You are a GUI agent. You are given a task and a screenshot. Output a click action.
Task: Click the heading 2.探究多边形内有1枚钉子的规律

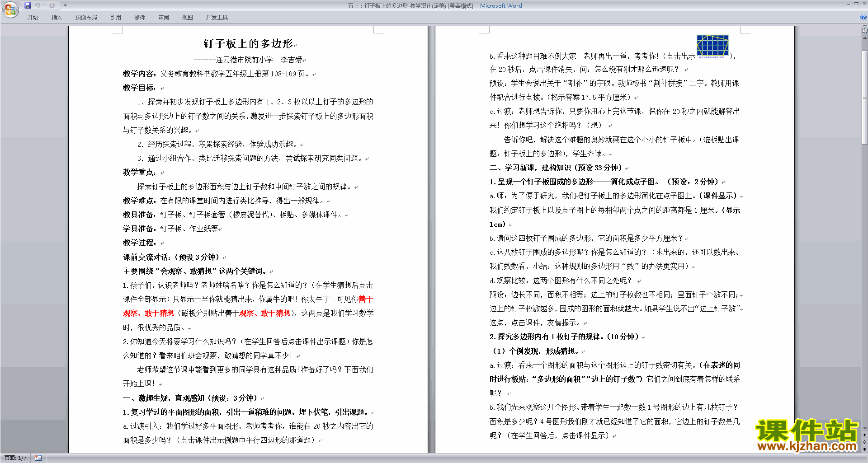[564, 337]
